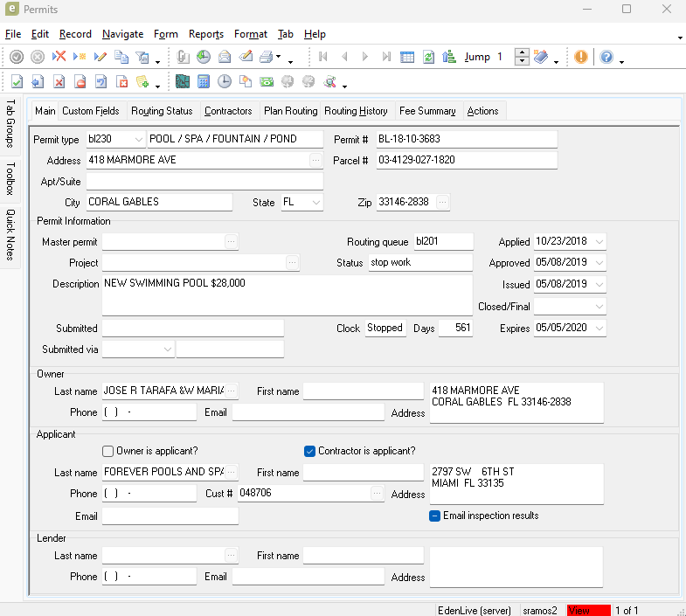Uncheck the 'Contractor is applicant?' checkbox
The height and width of the screenshot is (616, 686).
tap(309, 451)
